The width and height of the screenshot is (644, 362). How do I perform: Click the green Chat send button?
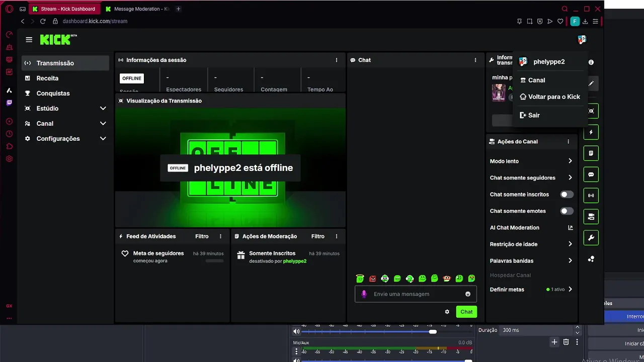tap(466, 312)
